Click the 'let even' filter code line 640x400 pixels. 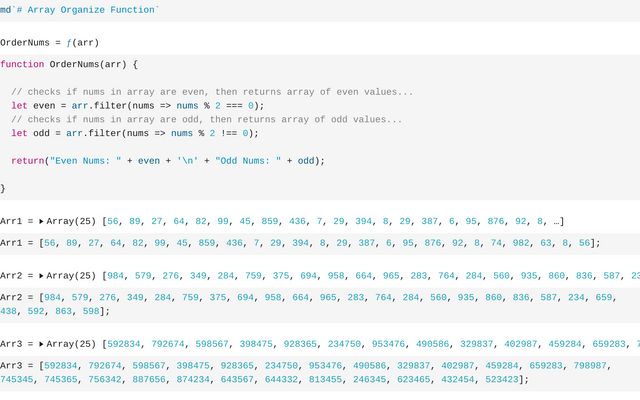pyautogui.click(x=136, y=105)
